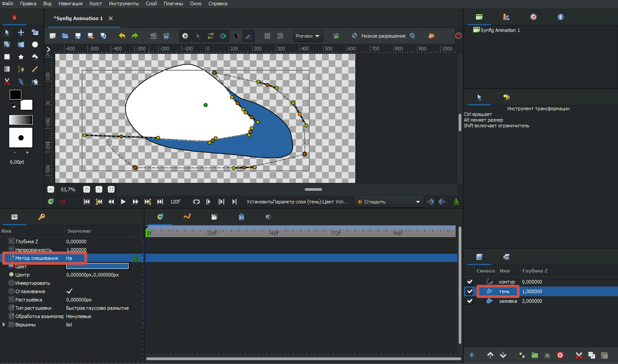This screenshot has width=618, height=364.
Task: Open the Сгладить interpolation dropdown
Action: click(389, 202)
